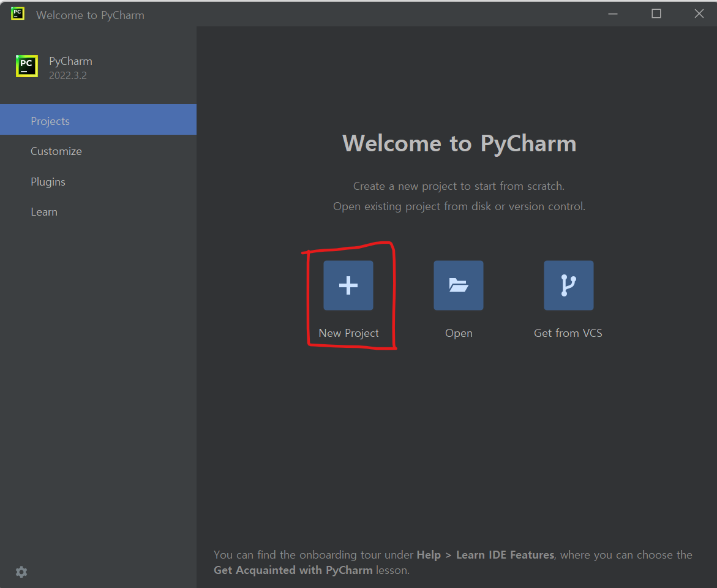Close the Welcome to PyCharm window
This screenshot has height=588, width=717.
(699, 13)
